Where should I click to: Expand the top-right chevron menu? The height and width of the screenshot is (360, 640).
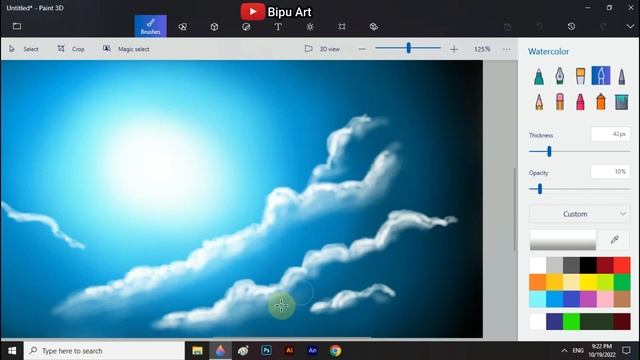tap(630, 26)
